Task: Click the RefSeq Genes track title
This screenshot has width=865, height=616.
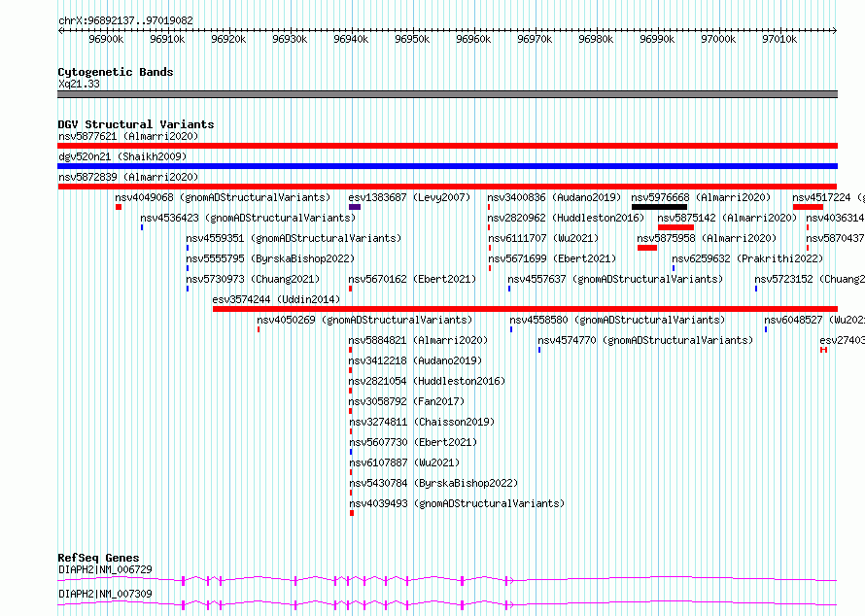Action: click(98, 558)
